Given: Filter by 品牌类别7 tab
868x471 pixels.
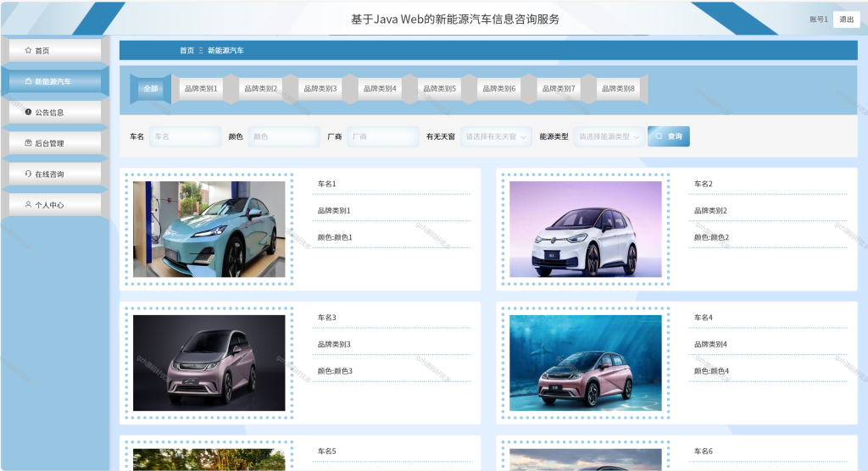Looking at the screenshot, I should pos(559,89).
